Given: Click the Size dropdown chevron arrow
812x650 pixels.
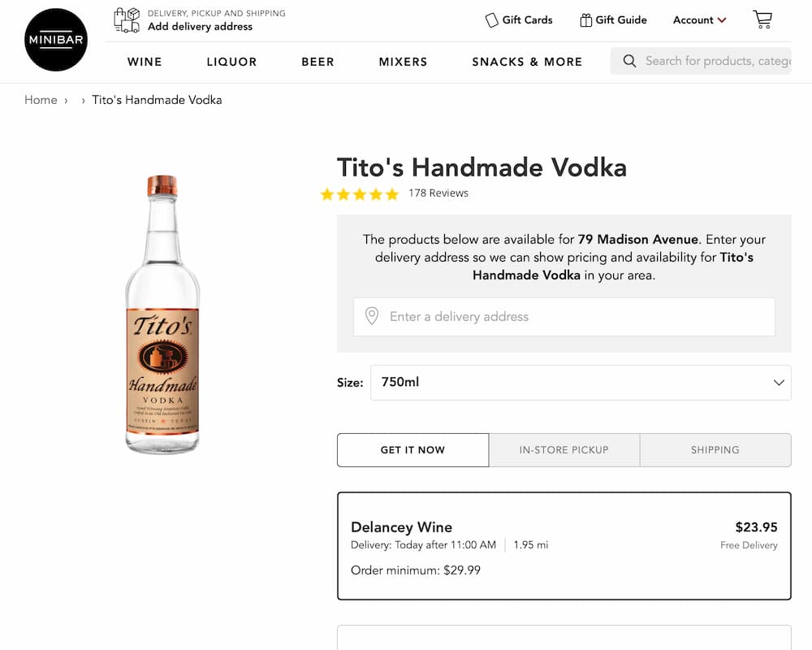Looking at the screenshot, I should tap(778, 382).
